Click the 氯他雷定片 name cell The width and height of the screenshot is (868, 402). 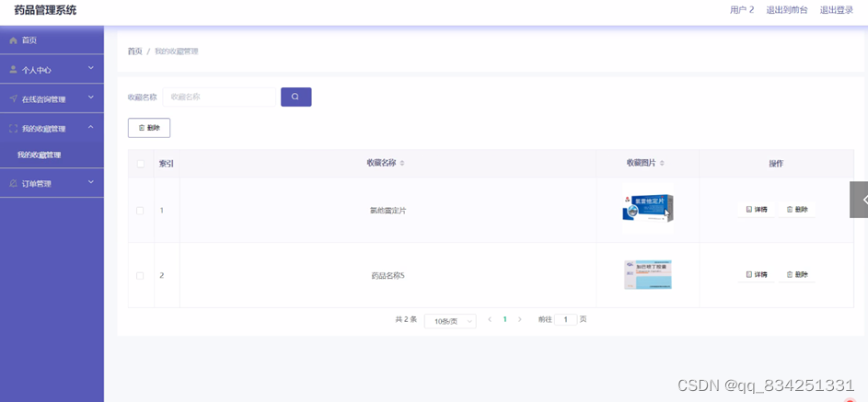click(388, 211)
